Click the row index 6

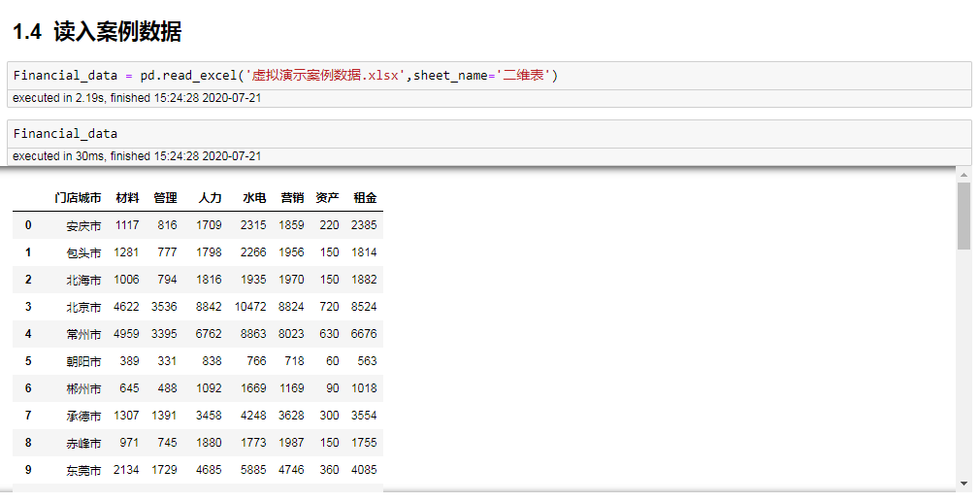[28, 388]
